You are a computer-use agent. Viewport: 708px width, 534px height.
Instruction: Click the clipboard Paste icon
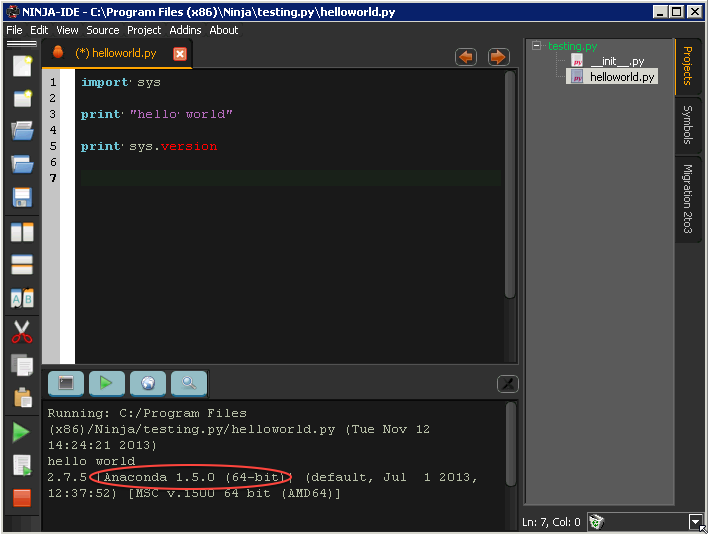22,398
